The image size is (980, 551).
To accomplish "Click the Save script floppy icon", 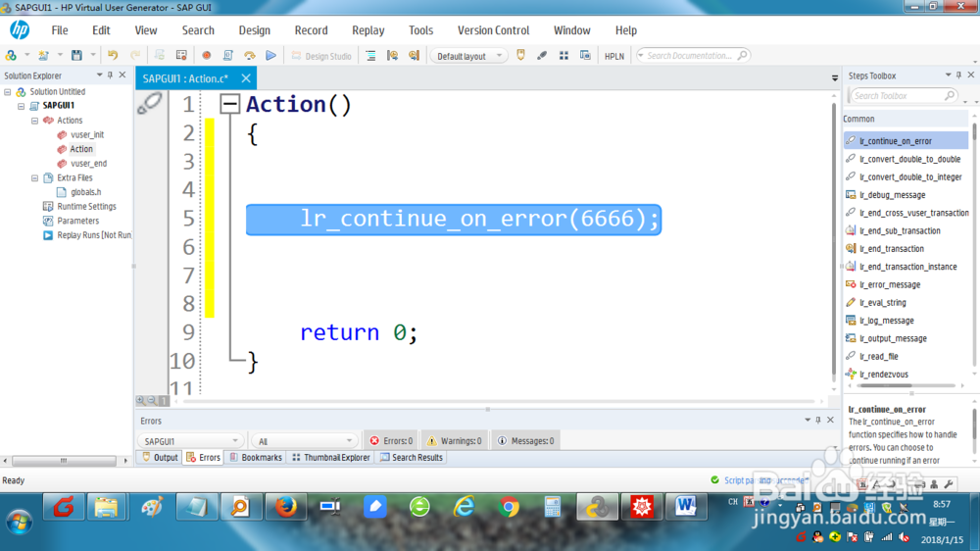I will click(76, 56).
